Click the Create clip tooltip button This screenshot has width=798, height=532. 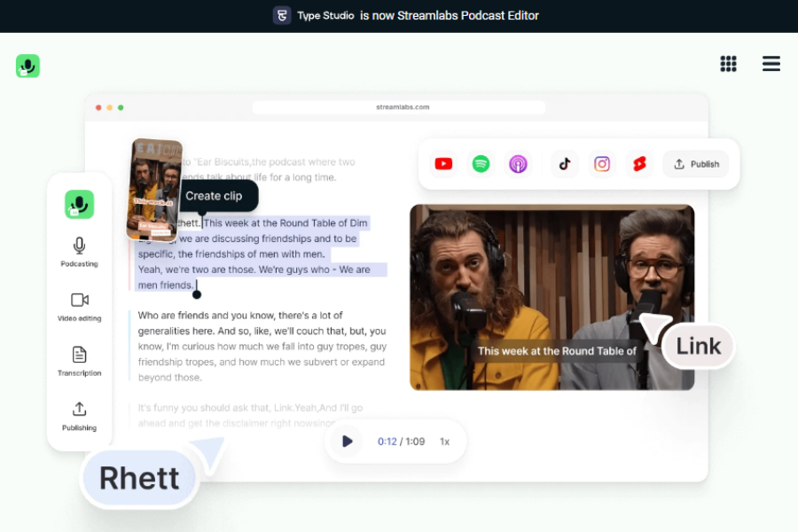click(217, 196)
